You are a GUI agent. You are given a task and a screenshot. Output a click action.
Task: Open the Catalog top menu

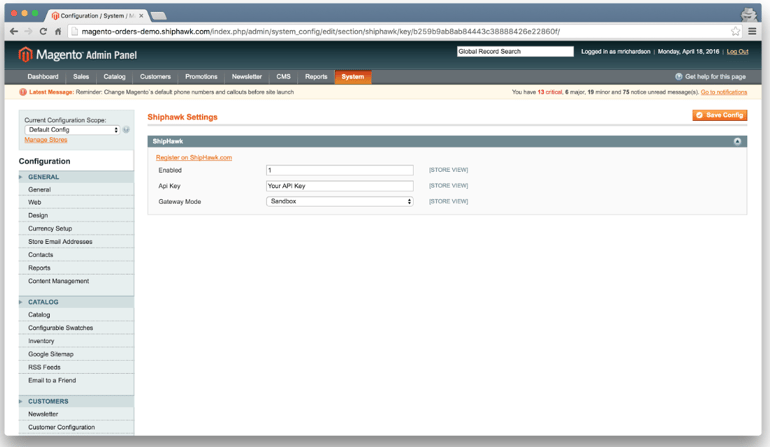[114, 77]
